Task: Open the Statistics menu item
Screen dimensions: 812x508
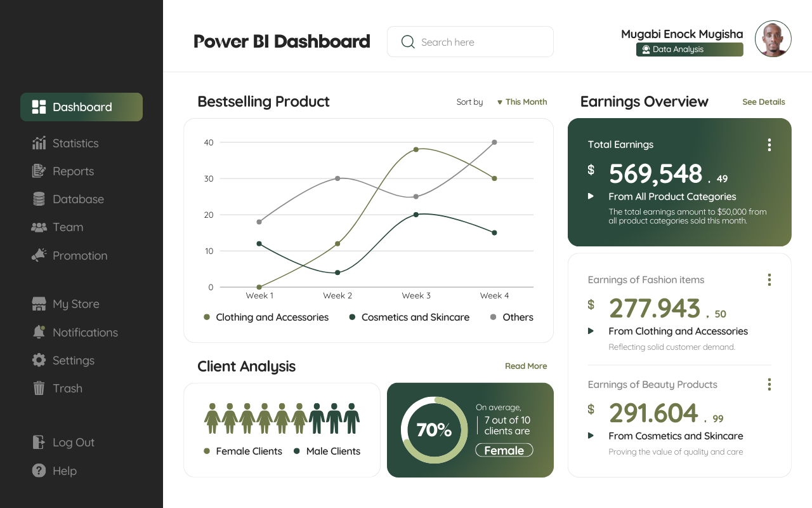Action: coord(65,143)
